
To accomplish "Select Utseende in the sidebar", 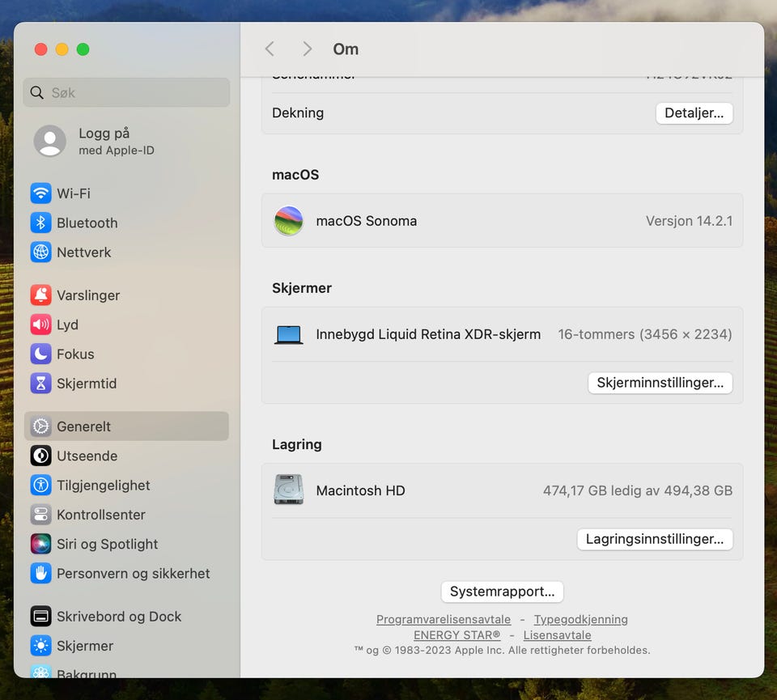I will 87,456.
